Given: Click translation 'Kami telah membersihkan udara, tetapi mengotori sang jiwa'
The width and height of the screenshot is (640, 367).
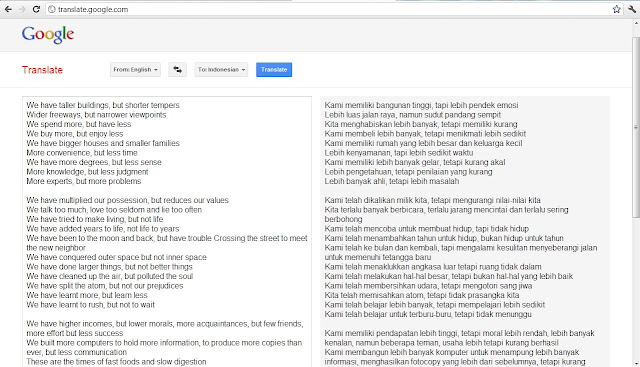Looking at the screenshot, I should coord(428,286).
